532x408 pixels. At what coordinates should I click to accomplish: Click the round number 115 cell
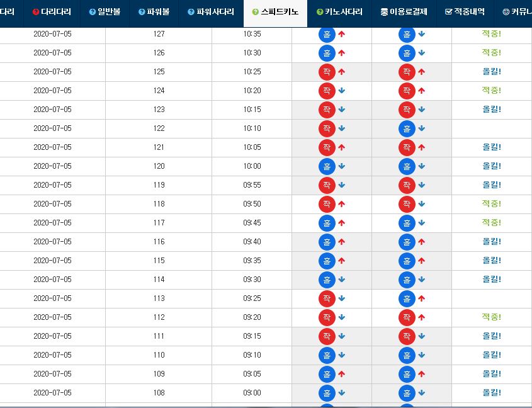(x=159, y=261)
